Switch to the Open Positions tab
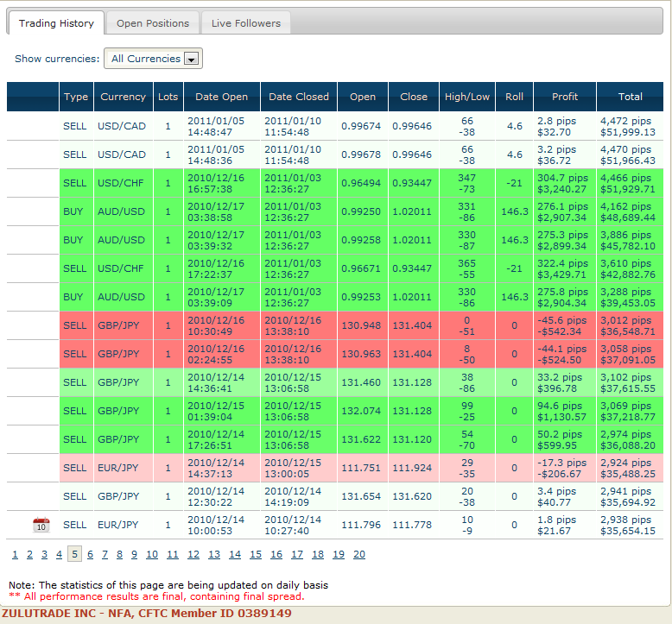Viewport: 672px width, 624px height. 153,23
